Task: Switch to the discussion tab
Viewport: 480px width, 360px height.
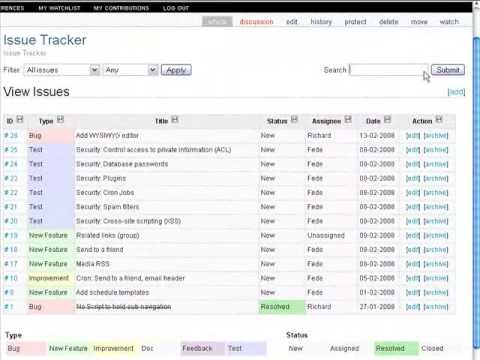Action: [256, 22]
